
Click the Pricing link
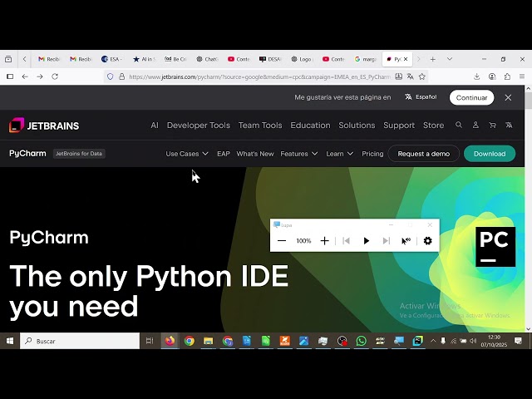(372, 154)
